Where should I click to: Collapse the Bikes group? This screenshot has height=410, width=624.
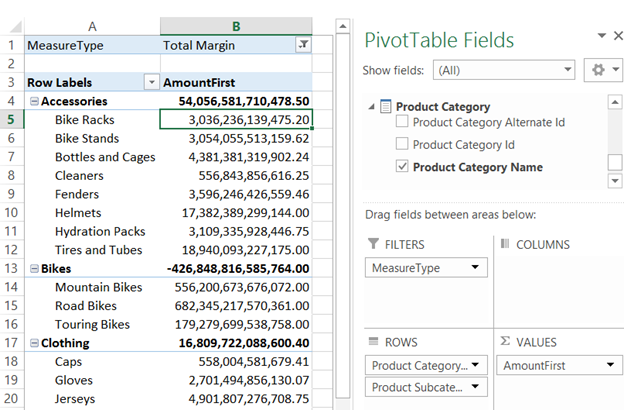(34, 269)
